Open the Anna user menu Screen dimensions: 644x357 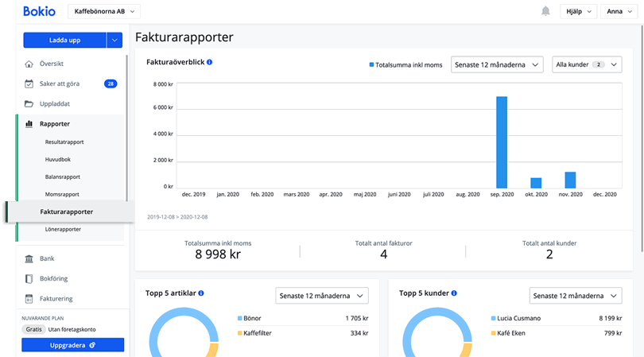619,11
